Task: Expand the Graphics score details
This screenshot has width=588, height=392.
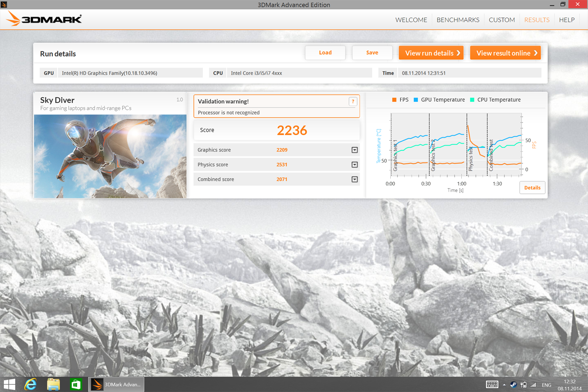Action: click(x=355, y=150)
